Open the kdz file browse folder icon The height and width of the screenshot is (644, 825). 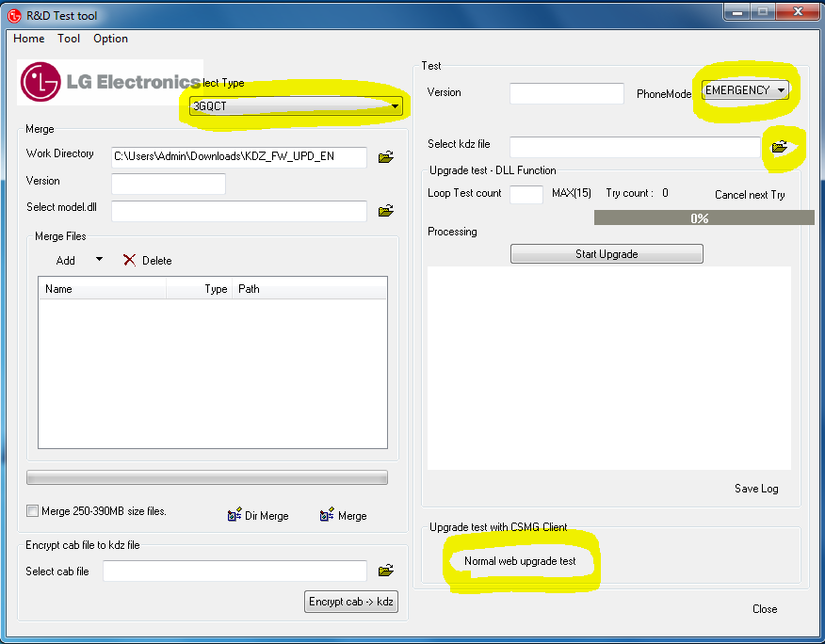click(779, 147)
